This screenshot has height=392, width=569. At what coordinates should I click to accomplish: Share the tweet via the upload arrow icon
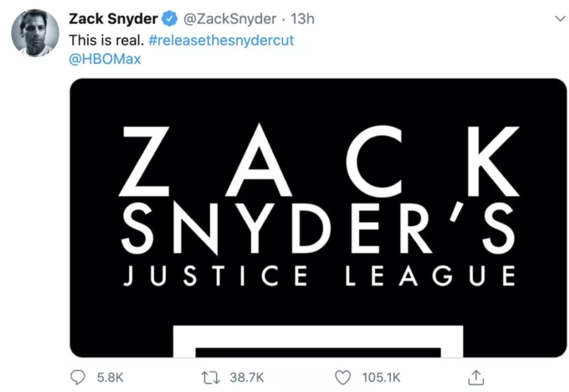(x=476, y=377)
